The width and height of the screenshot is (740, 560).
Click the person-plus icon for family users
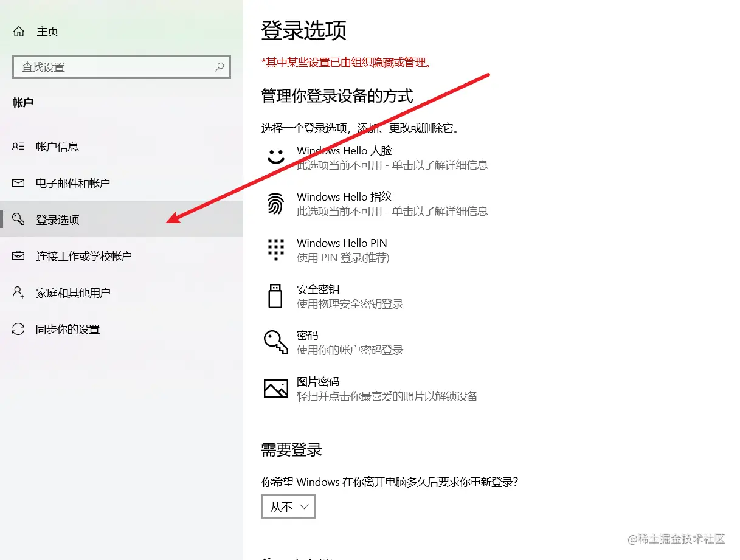click(18, 292)
